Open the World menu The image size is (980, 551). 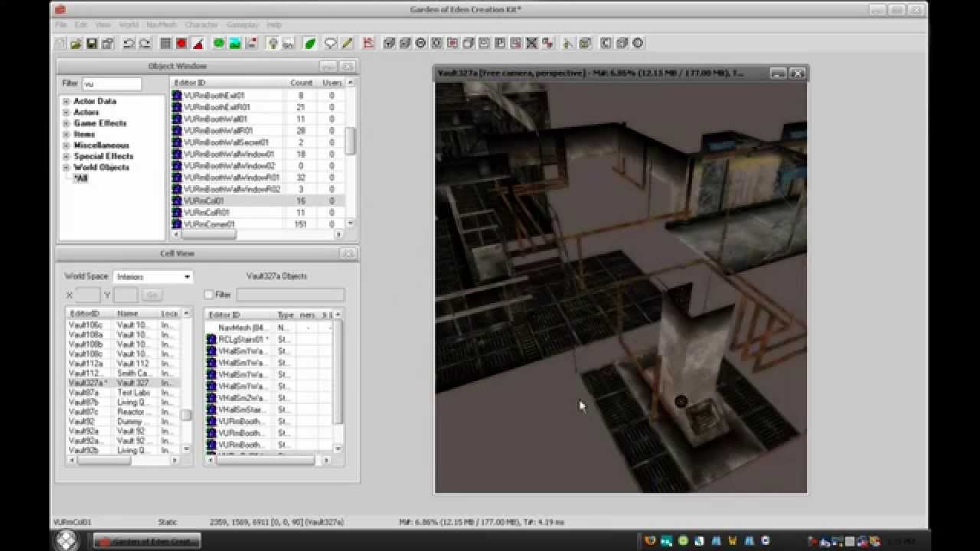pyautogui.click(x=129, y=25)
